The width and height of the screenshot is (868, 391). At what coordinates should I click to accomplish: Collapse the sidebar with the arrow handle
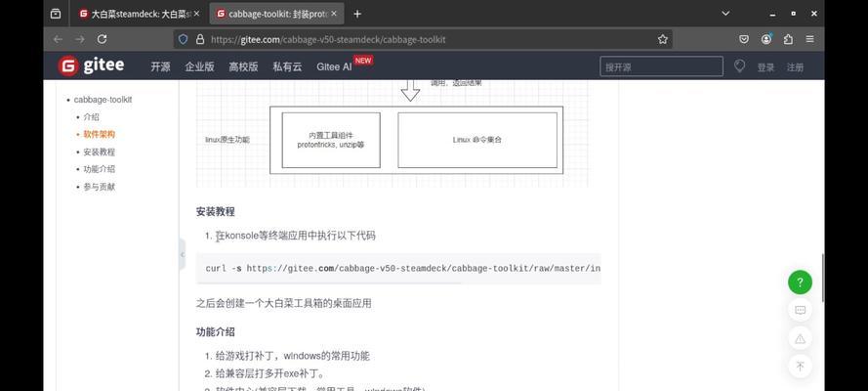pyautogui.click(x=183, y=255)
